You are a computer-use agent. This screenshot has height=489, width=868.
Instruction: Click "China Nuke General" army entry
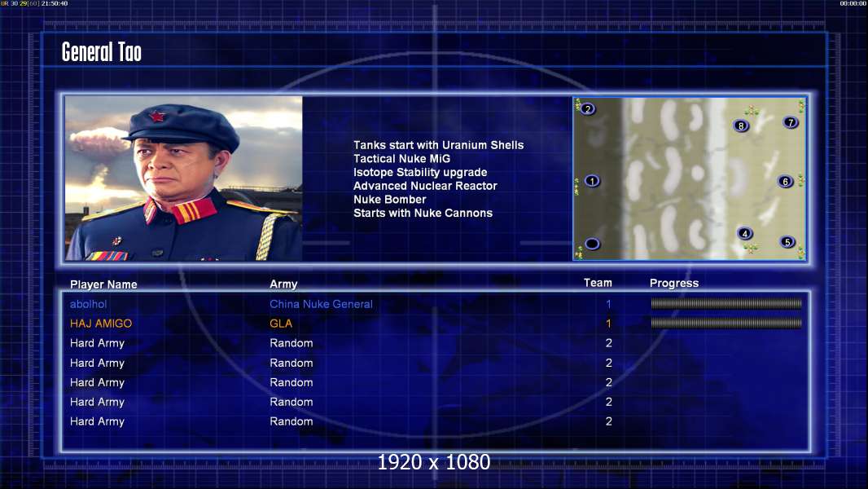[x=321, y=304]
